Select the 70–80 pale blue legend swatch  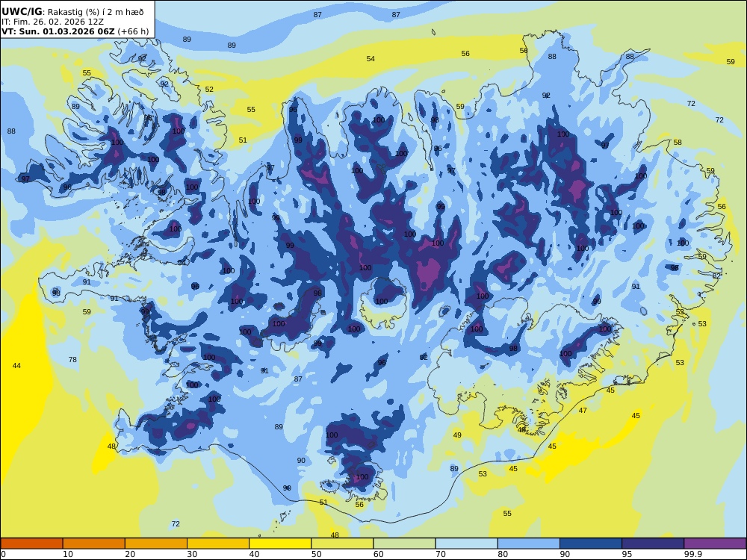pos(466,544)
